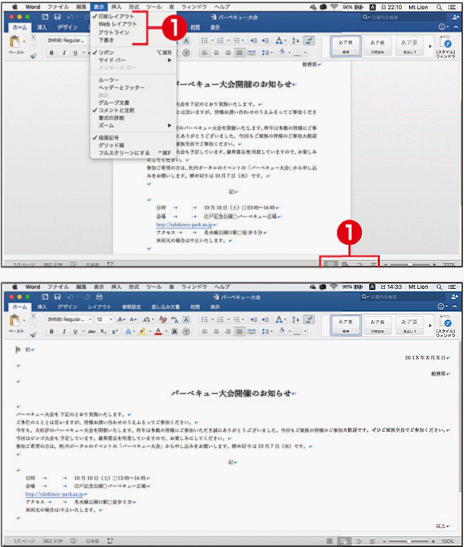The width and height of the screenshot is (464, 547).
Task: Toggle Italic in lower window ribbon
Action: [x=64, y=331]
